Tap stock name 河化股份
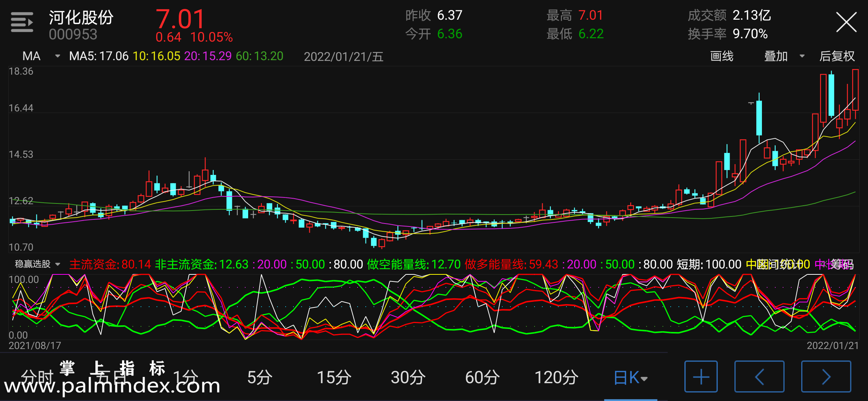 tap(81, 17)
